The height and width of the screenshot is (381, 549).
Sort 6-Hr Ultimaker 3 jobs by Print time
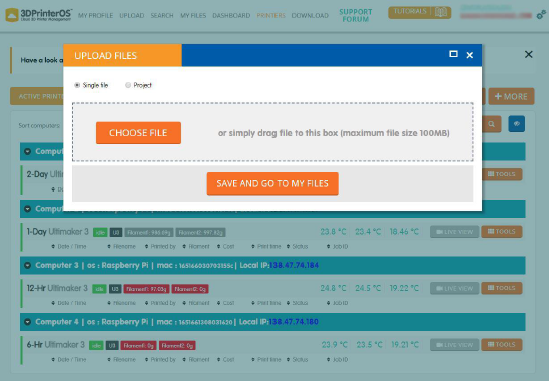(266, 359)
